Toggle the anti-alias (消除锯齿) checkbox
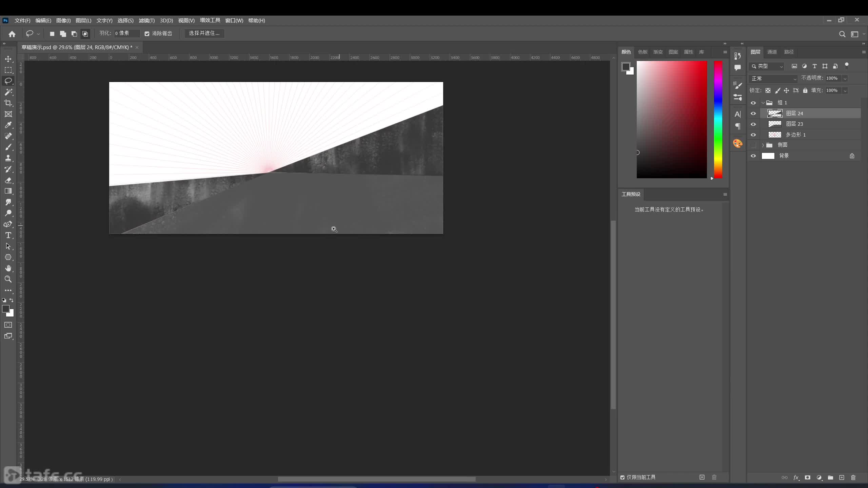Screen dimensions: 868x488 click(x=147, y=34)
